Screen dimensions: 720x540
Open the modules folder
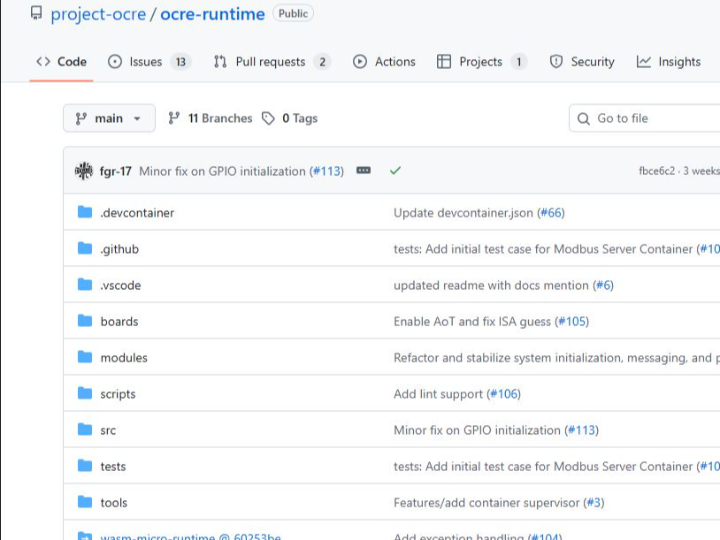tap(124, 358)
